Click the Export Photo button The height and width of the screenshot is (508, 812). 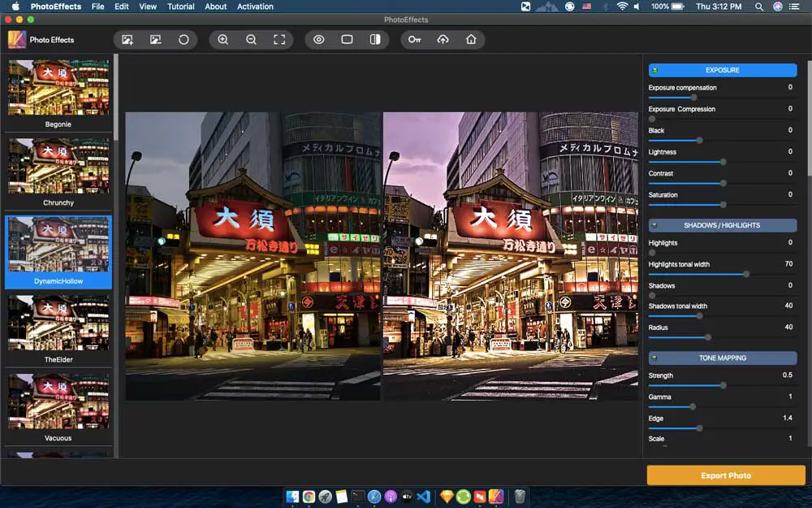(x=723, y=475)
